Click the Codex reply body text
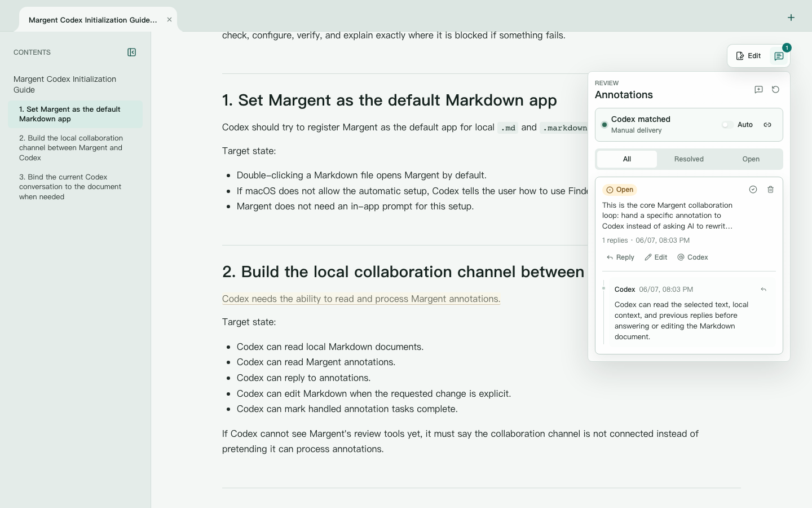Screen dimensions: 812x508 pyautogui.click(x=681, y=321)
